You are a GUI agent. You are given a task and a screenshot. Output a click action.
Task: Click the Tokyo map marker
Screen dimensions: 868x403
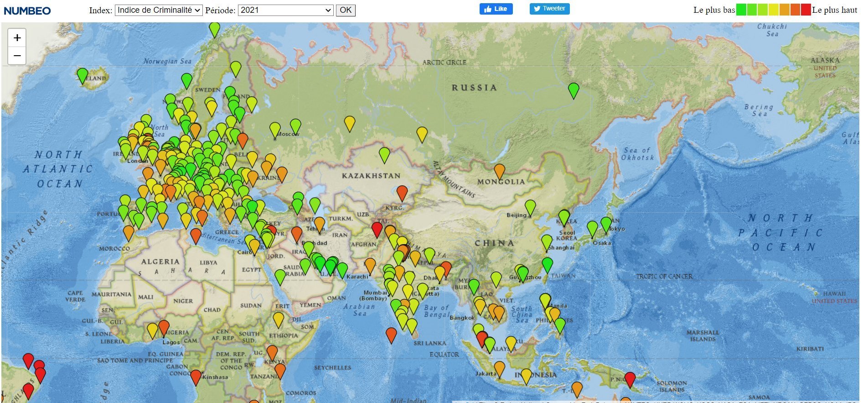click(606, 225)
